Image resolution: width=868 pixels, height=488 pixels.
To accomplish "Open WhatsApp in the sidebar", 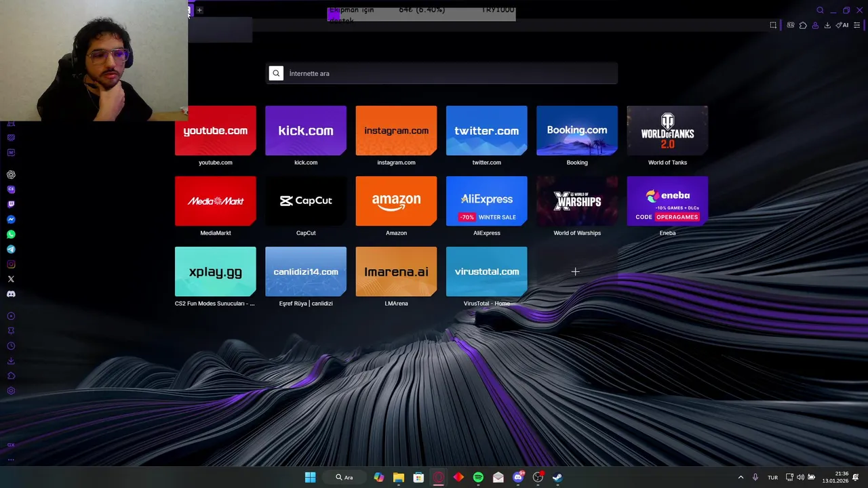I will (x=11, y=235).
